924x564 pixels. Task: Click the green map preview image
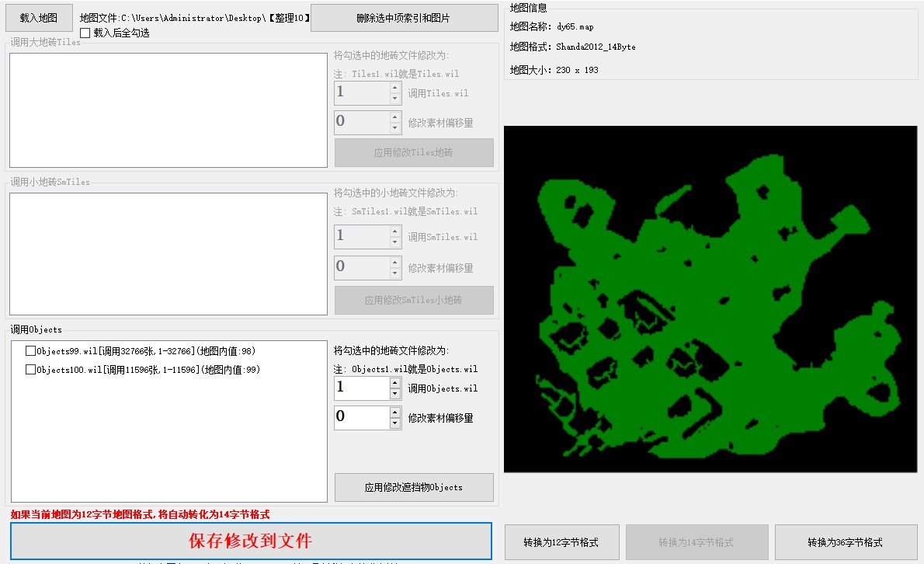point(710,299)
